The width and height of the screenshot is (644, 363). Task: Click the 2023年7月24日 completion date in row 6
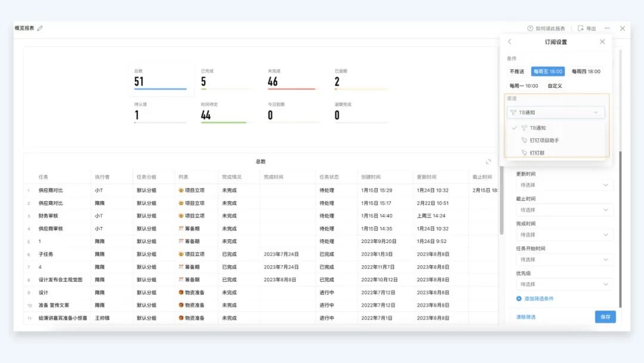(281, 254)
